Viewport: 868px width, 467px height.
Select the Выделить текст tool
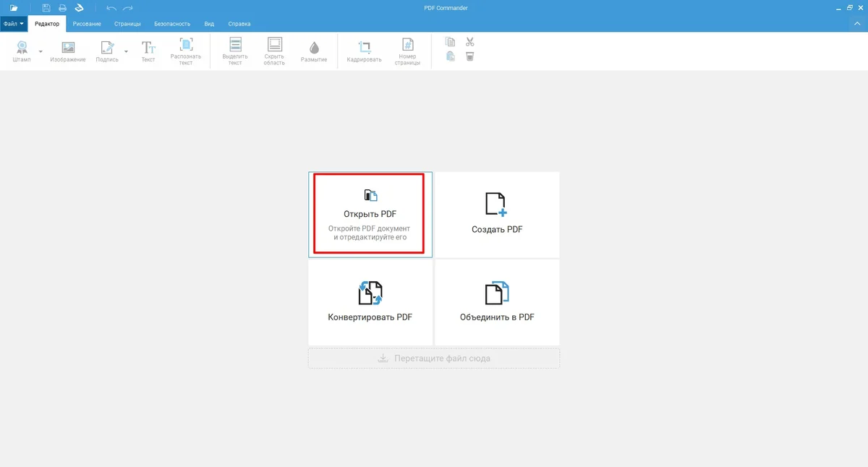point(235,51)
